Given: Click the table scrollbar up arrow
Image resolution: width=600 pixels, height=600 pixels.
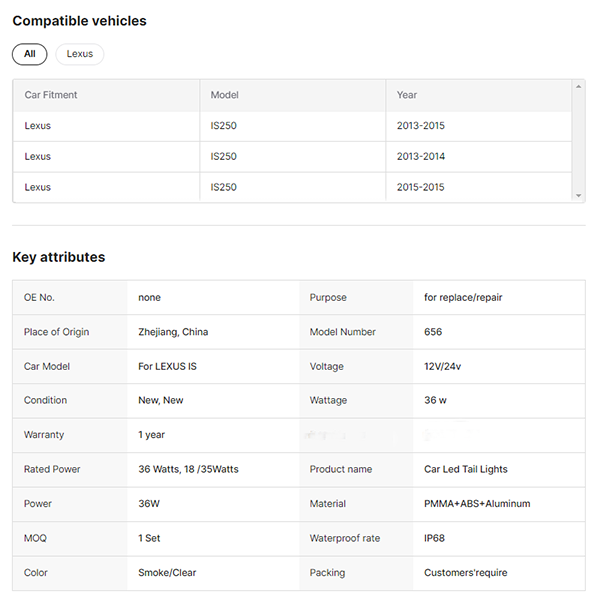Looking at the screenshot, I should [578, 87].
